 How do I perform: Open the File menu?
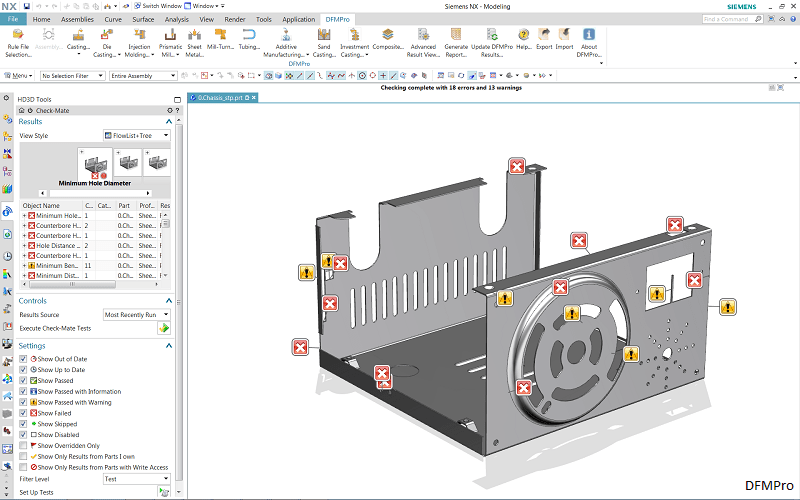click(x=13, y=19)
